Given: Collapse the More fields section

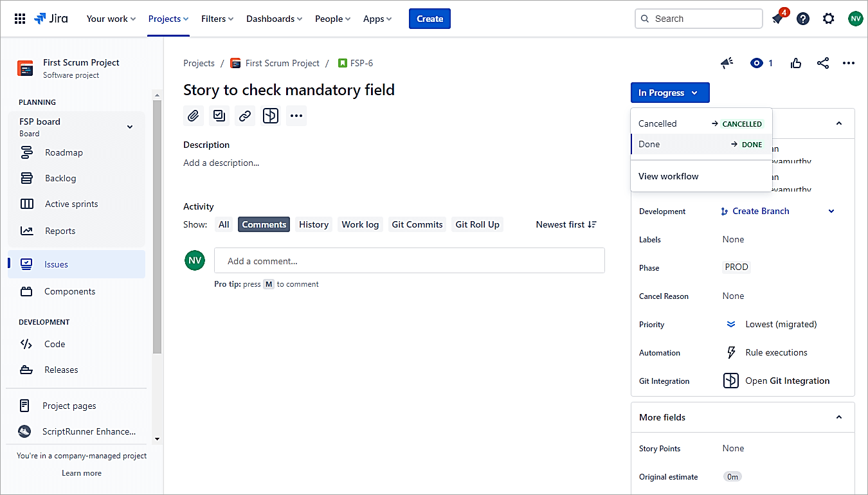Looking at the screenshot, I should pyautogui.click(x=838, y=417).
